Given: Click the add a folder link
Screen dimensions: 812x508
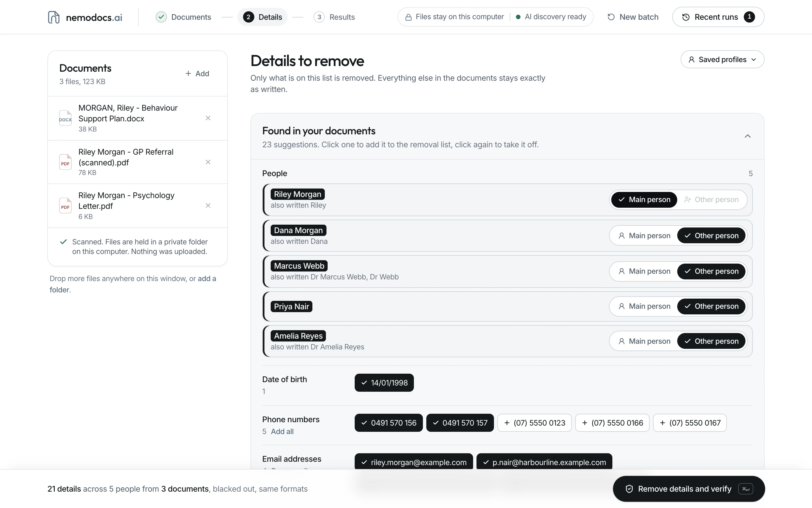Looking at the screenshot, I should [x=133, y=284].
